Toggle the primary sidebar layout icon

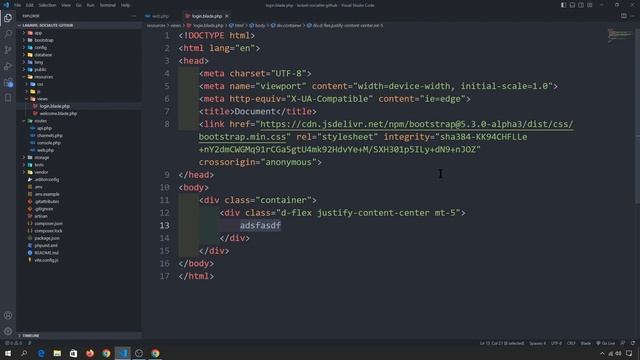[563, 5]
